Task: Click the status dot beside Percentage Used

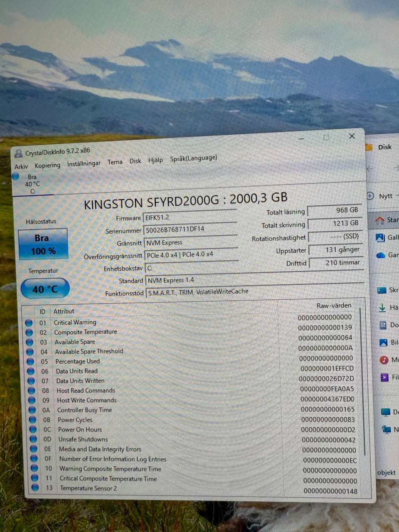Action: coord(30,362)
